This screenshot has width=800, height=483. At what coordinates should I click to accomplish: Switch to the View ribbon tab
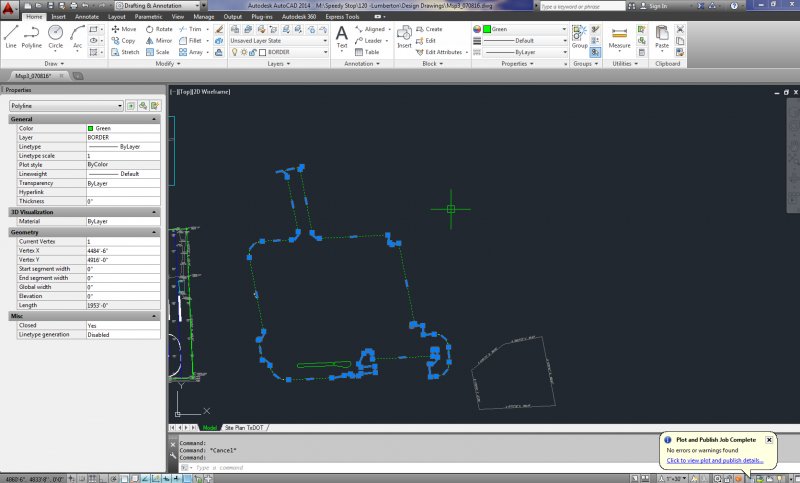click(178, 16)
